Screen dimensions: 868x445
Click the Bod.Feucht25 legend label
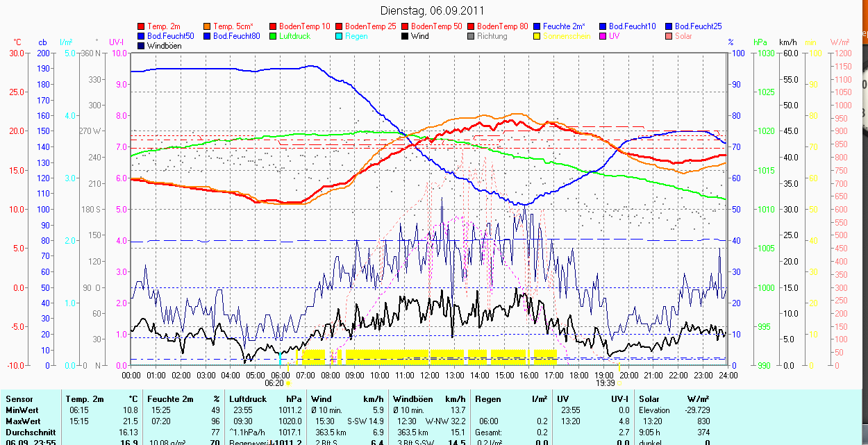698,26
